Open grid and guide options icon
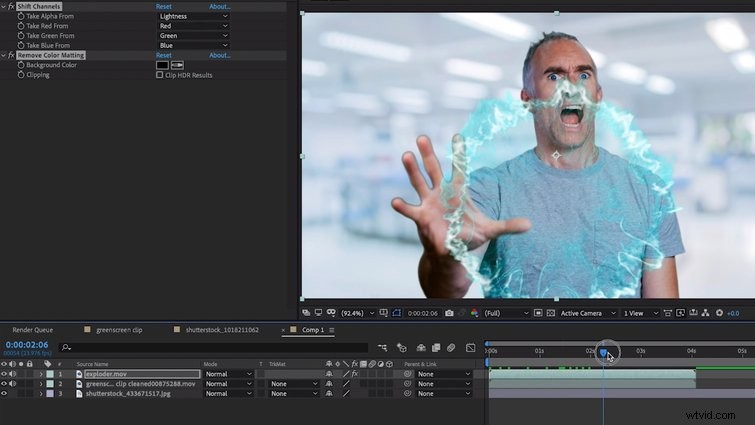755x425 pixels. [383, 313]
